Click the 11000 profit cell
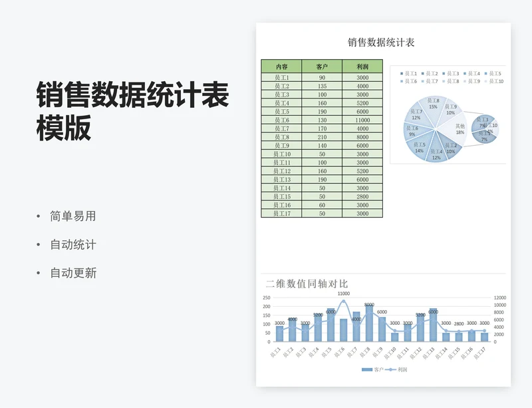 coord(362,120)
